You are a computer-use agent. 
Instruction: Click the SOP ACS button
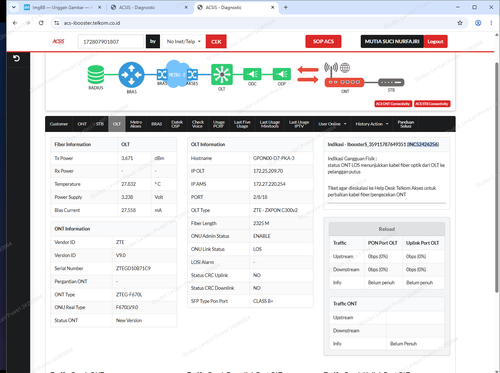pos(323,41)
